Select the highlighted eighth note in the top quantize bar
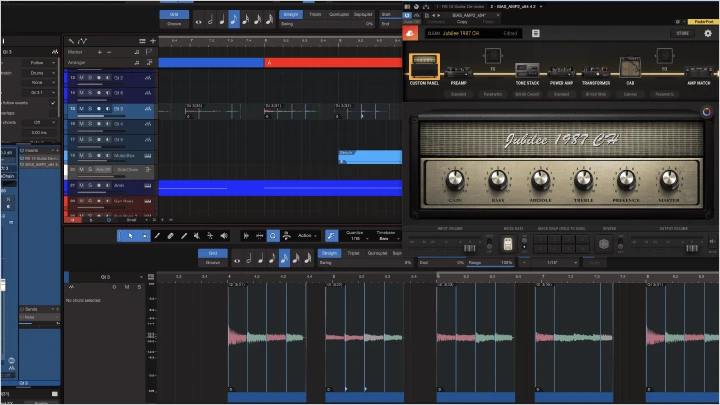 click(234, 20)
